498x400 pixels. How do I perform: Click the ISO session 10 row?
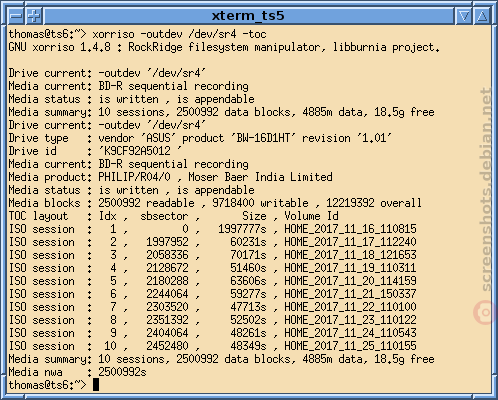(x=213, y=346)
